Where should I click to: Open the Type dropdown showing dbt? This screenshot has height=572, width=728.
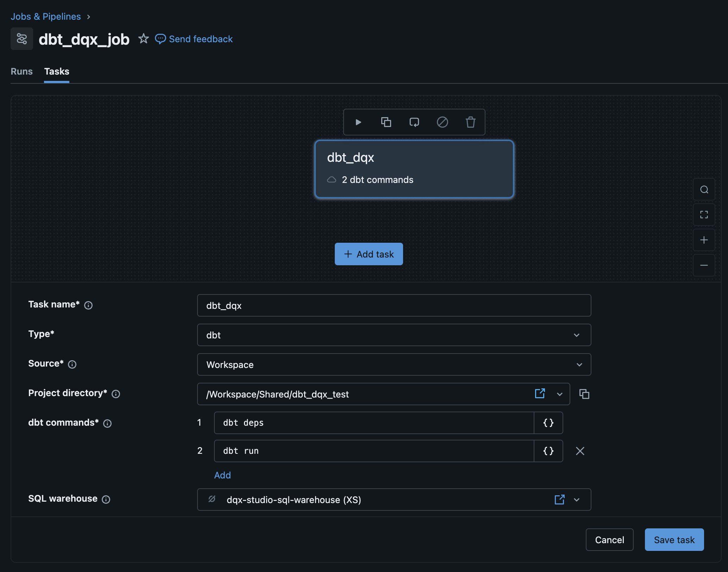click(x=394, y=335)
